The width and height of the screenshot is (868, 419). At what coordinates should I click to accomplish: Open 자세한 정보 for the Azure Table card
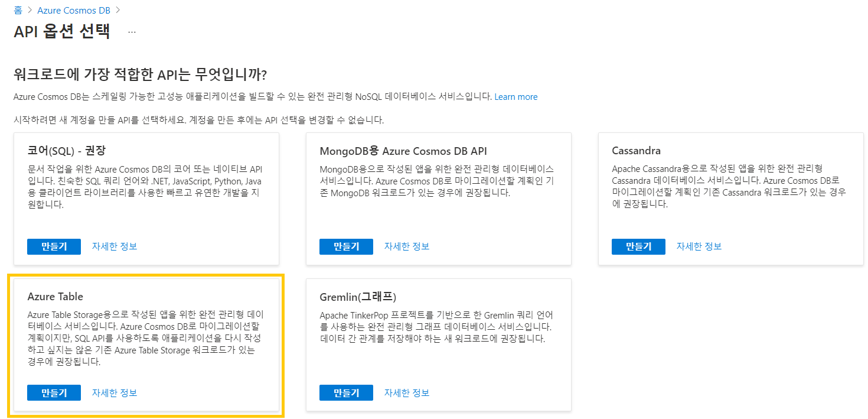(x=115, y=392)
